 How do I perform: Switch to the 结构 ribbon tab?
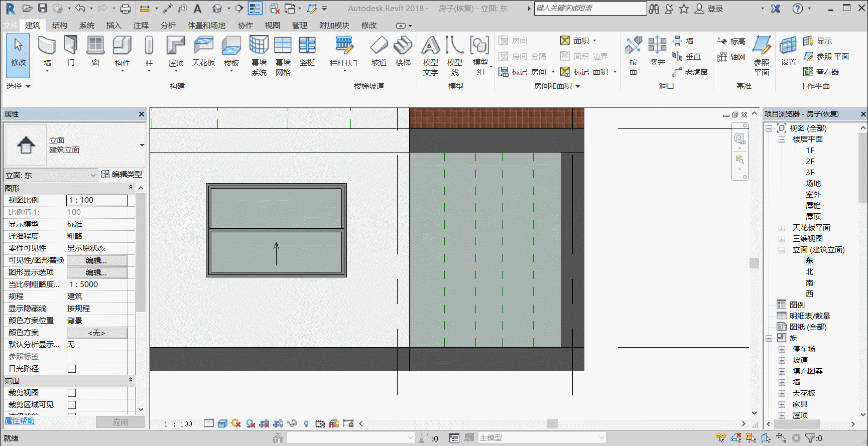coord(60,25)
